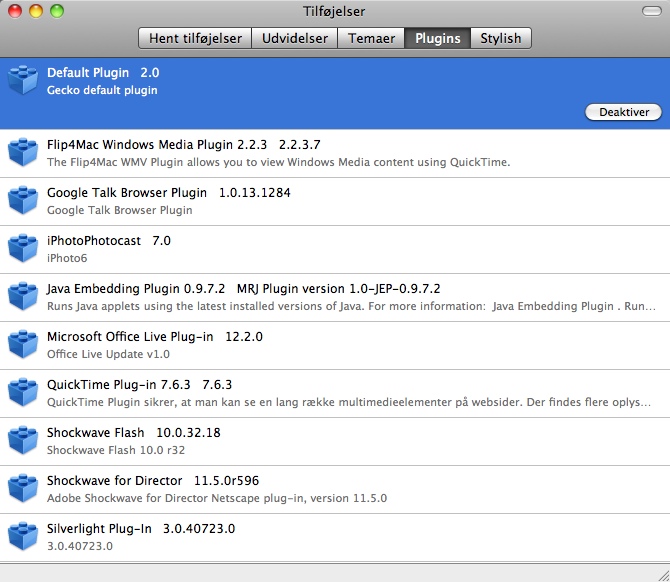Screen dimensions: 670x582
Task: Click the window resize grip corner
Action: tap(663, 575)
